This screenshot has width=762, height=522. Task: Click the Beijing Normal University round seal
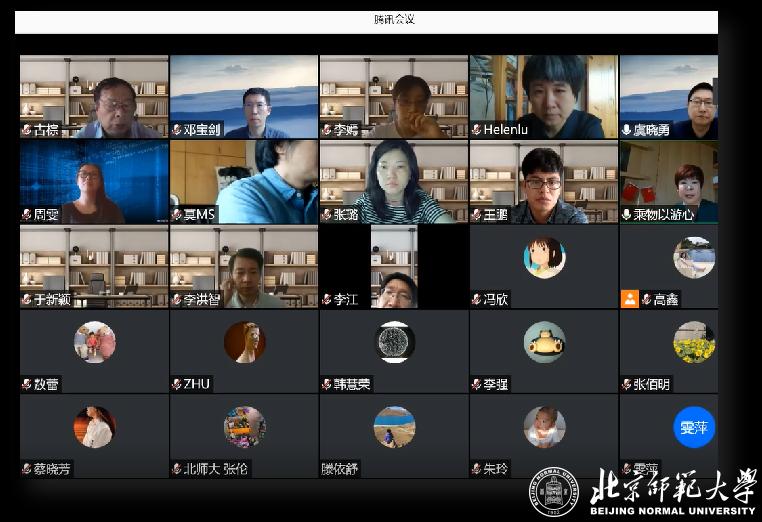(553, 493)
